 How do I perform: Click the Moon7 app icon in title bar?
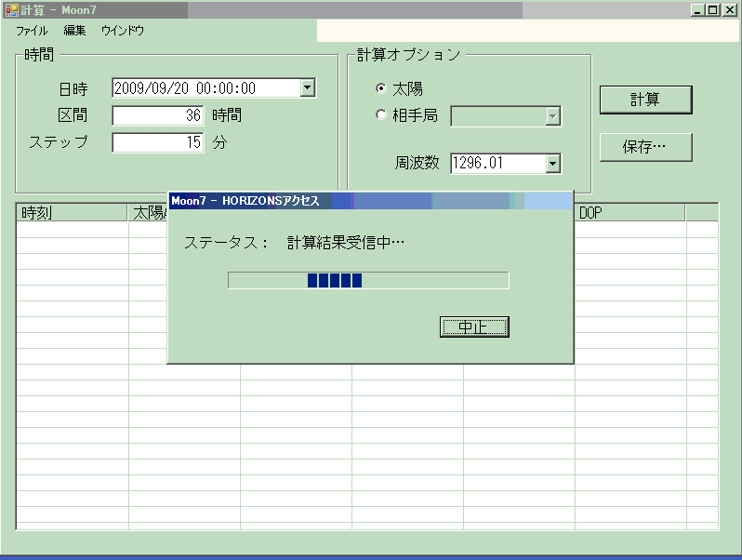coord(11,9)
